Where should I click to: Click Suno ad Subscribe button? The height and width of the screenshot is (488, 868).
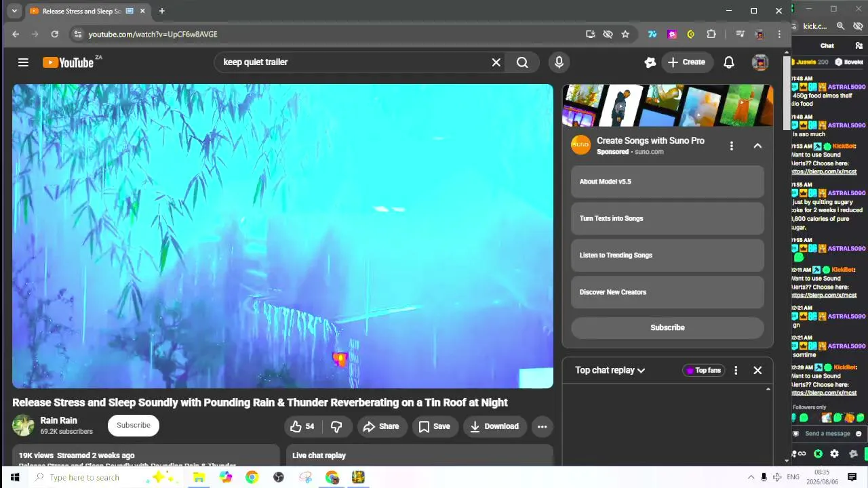click(667, 327)
